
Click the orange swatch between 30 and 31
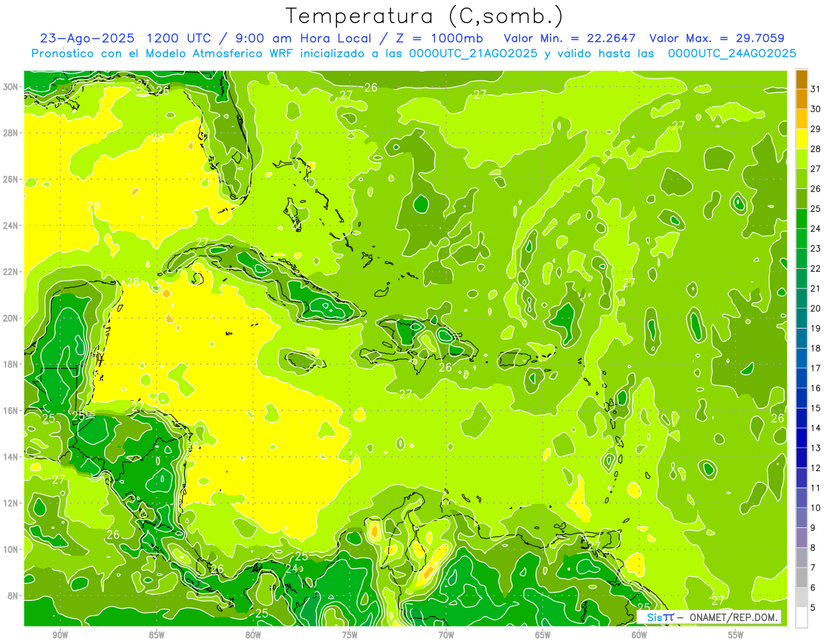coord(801,99)
